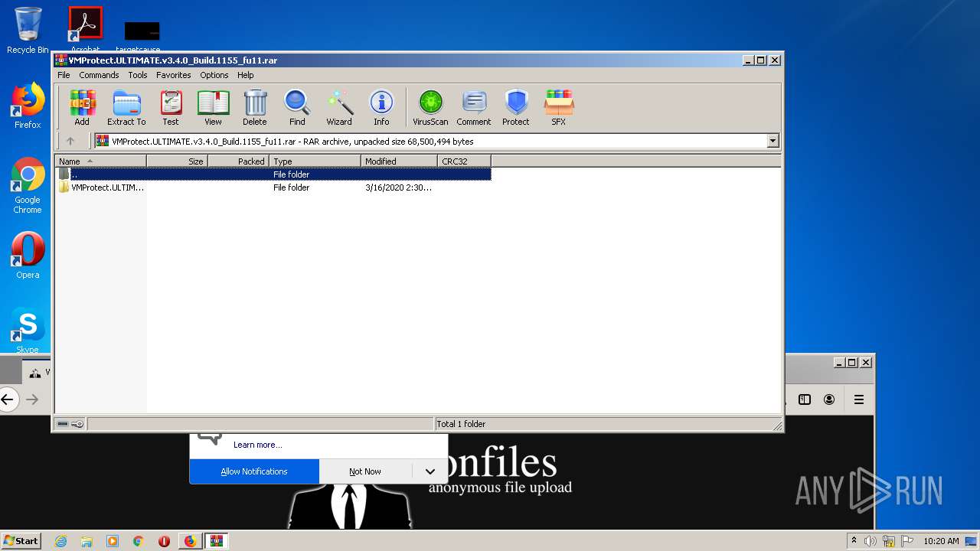Image resolution: width=980 pixels, height=551 pixels.
Task: Follow the Learn more... link
Action: (x=257, y=445)
